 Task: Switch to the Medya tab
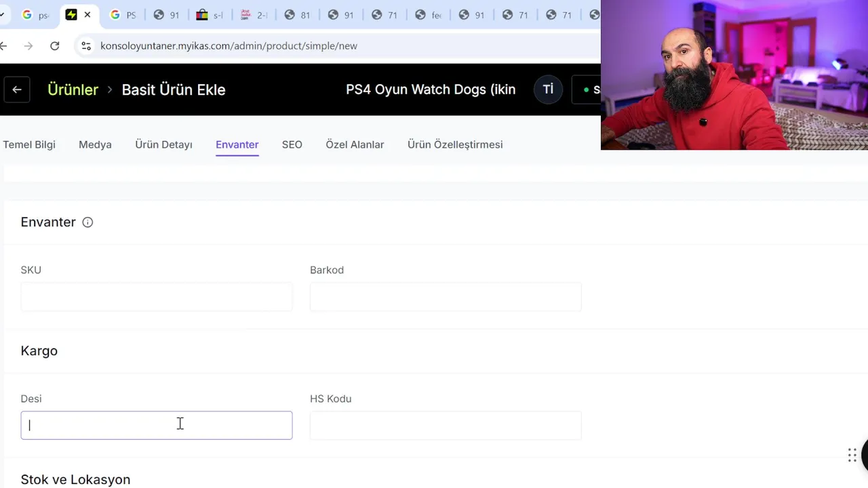(95, 144)
